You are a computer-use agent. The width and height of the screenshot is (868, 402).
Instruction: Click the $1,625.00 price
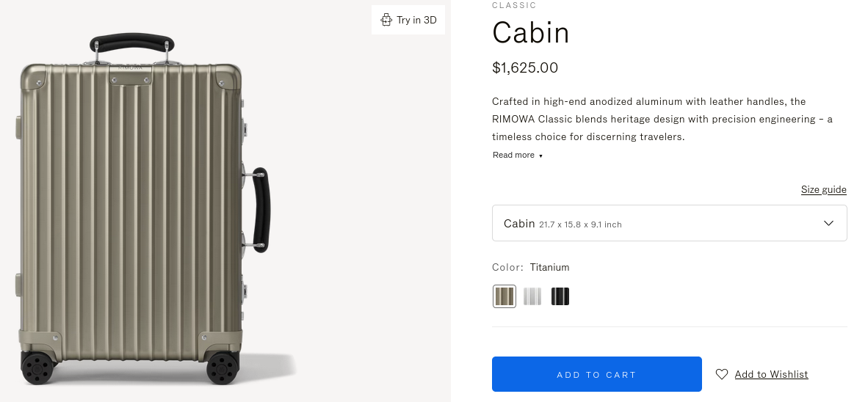point(525,68)
